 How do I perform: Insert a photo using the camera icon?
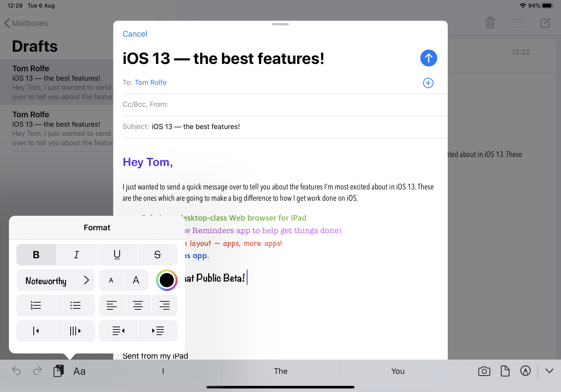pos(484,371)
